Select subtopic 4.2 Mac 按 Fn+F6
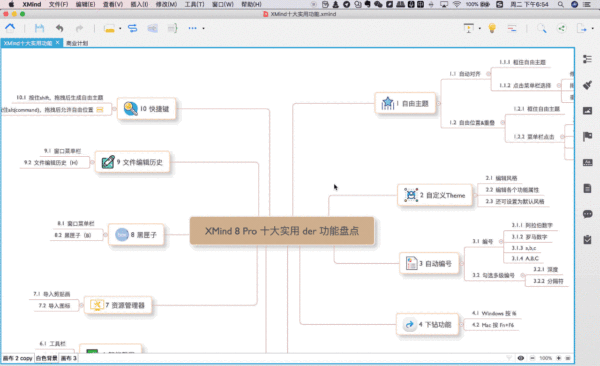Viewport: 600px width, 366px height. [493, 325]
